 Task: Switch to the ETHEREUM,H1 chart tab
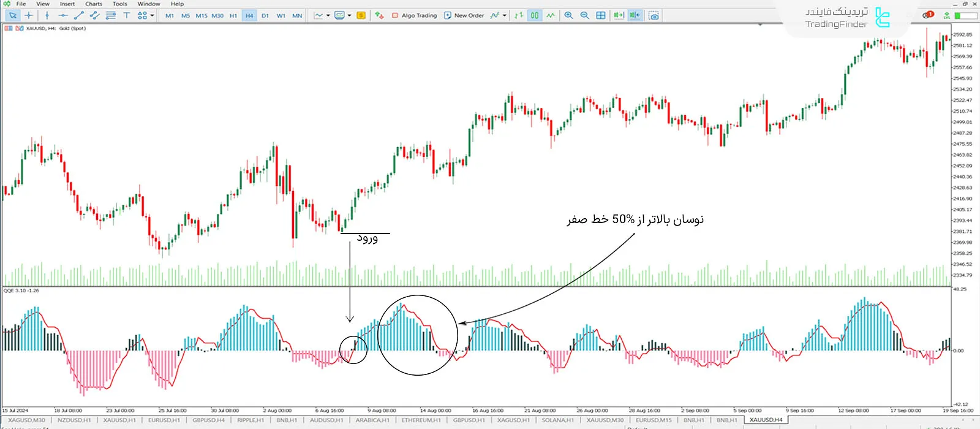tap(421, 420)
